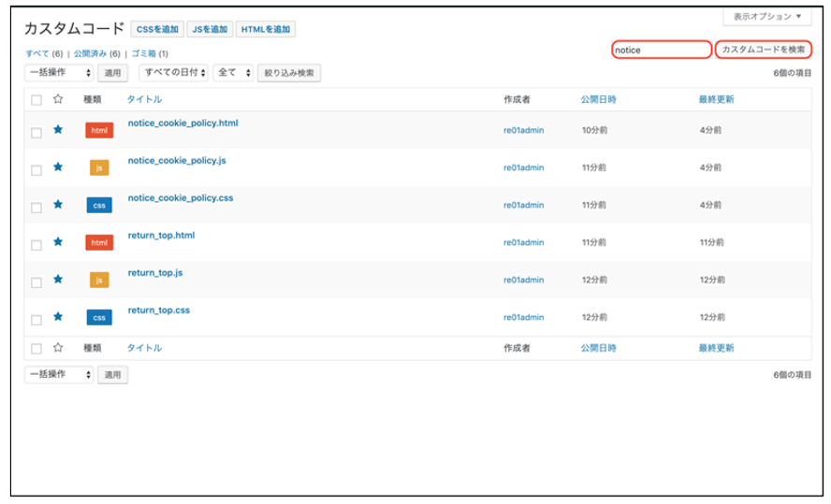Click the html badge for notice_cookie_policy.html
Image resolution: width=831 pixels, height=504 pixels.
[98, 131]
